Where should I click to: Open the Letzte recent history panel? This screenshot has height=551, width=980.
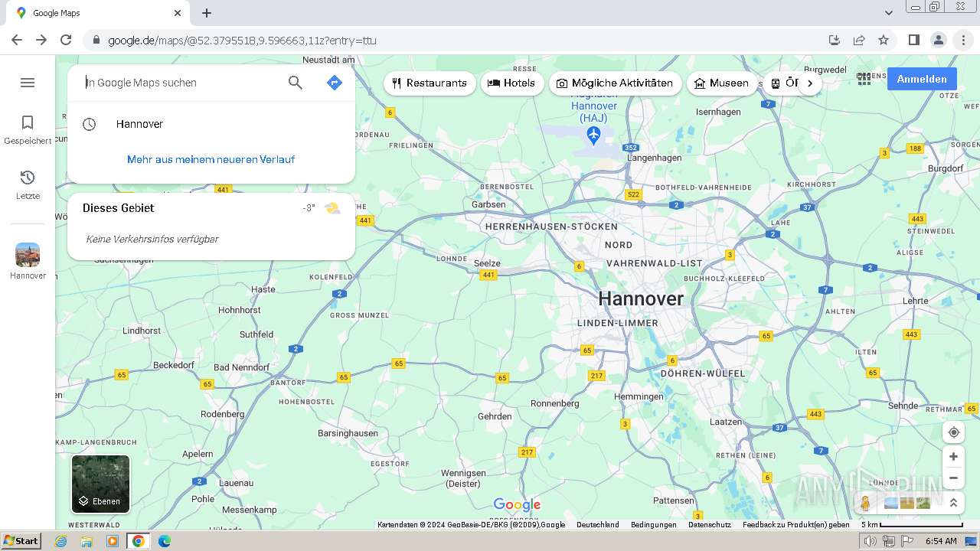pos(28,184)
